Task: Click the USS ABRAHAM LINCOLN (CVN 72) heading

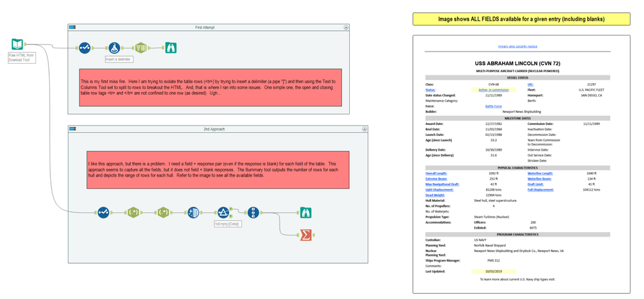Action: [x=518, y=64]
